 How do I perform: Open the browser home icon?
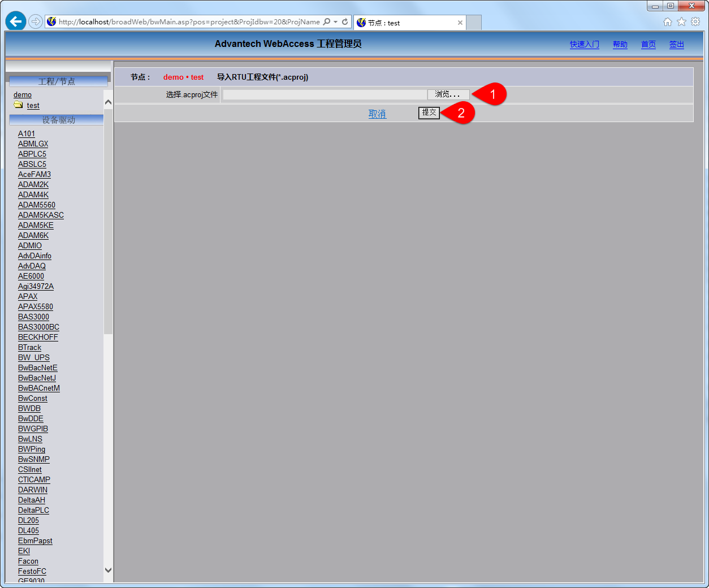pyautogui.click(x=668, y=22)
